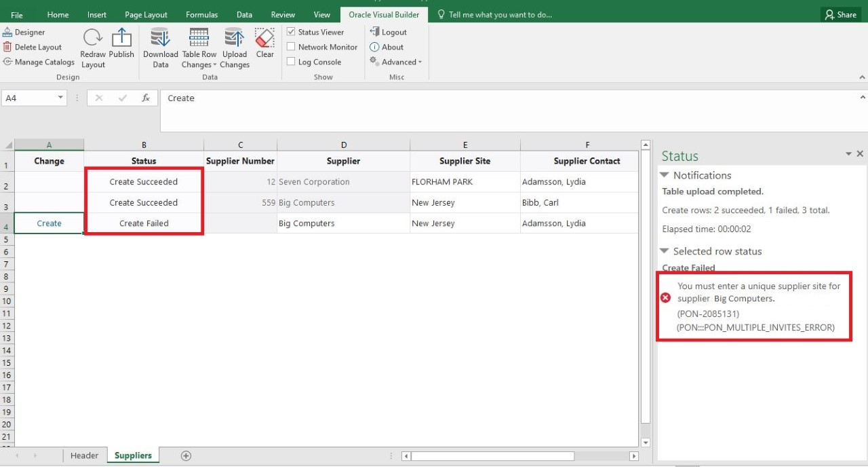The height and width of the screenshot is (467, 868).
Task: Click supplier number 559 cell
Action: click(240, 202)
